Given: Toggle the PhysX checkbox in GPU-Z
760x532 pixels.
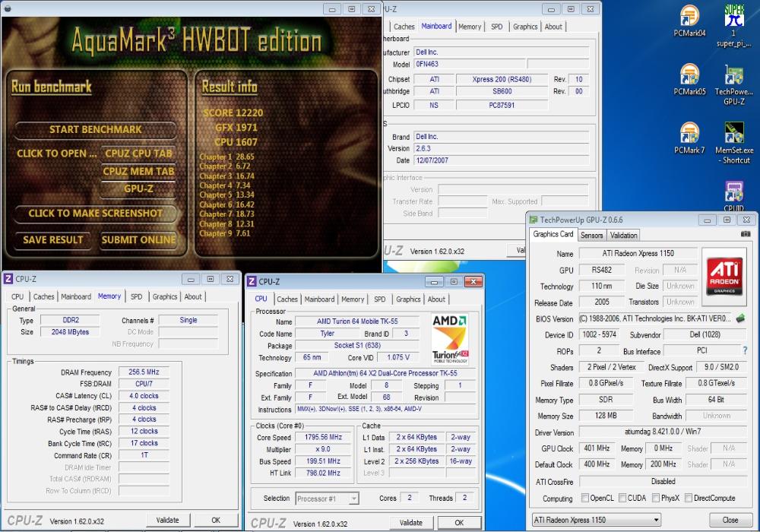Looking at the screenshot, I should (x=656, y=498).
